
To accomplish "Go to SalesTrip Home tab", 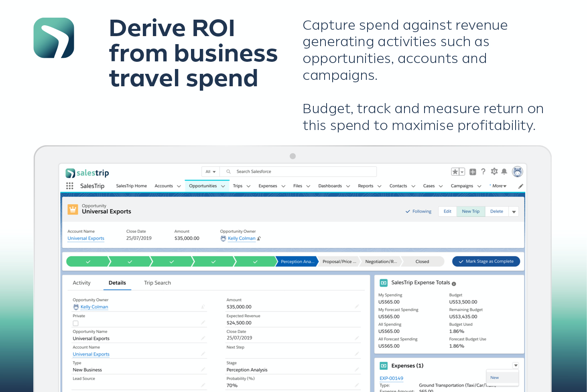I will 132,186.
